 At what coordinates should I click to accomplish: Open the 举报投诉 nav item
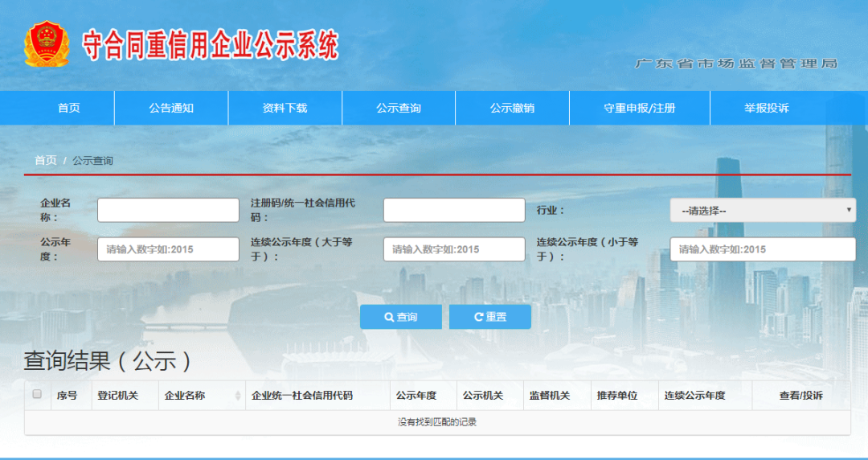(x=766, y=108)
